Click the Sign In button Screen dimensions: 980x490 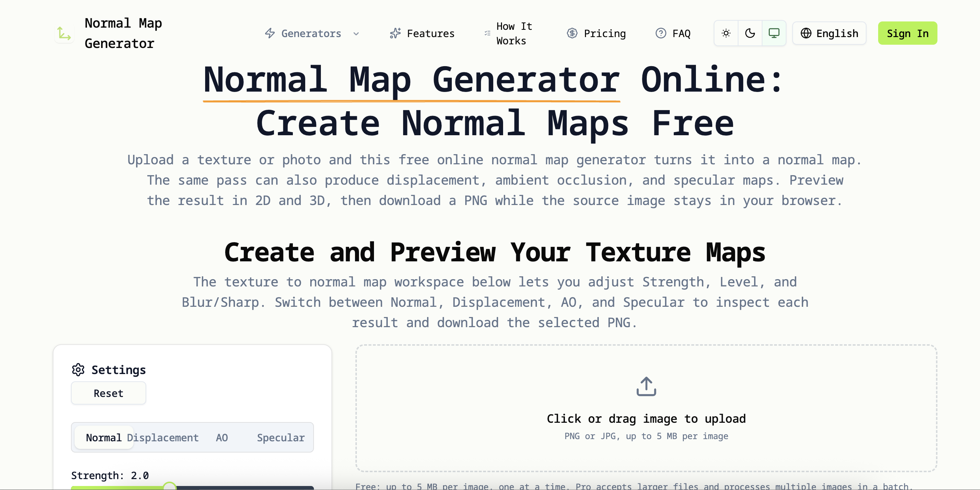907,33
